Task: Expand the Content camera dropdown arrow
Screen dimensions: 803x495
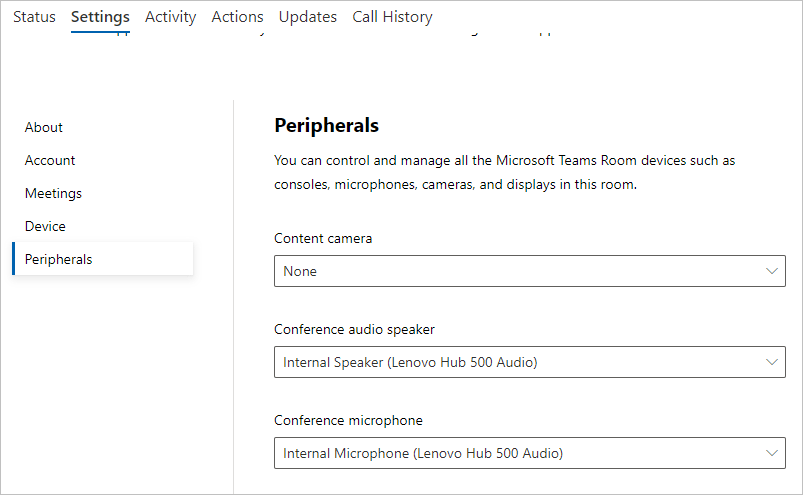Action: [771, 271]
